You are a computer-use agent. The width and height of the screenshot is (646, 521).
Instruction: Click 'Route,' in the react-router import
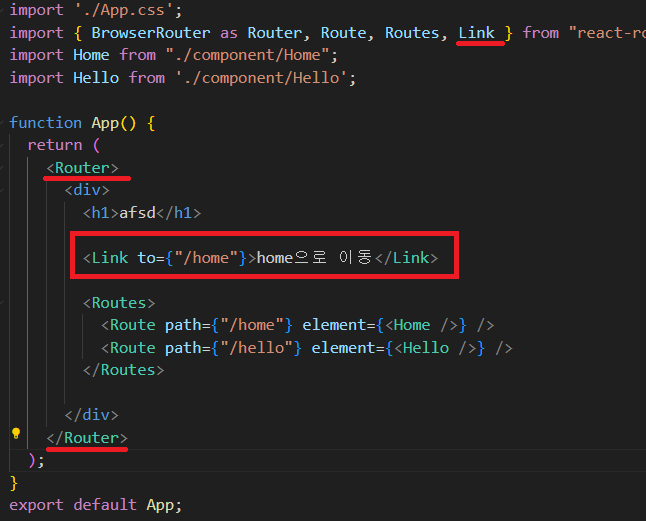pyautogui.click(x=347, y=33)
